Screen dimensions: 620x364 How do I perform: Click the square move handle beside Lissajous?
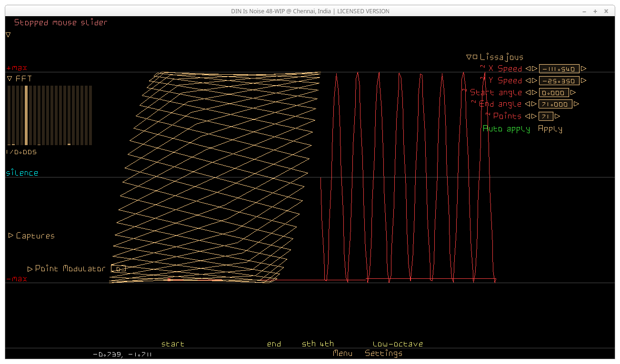pyautogui.click(x=475, y=57)
